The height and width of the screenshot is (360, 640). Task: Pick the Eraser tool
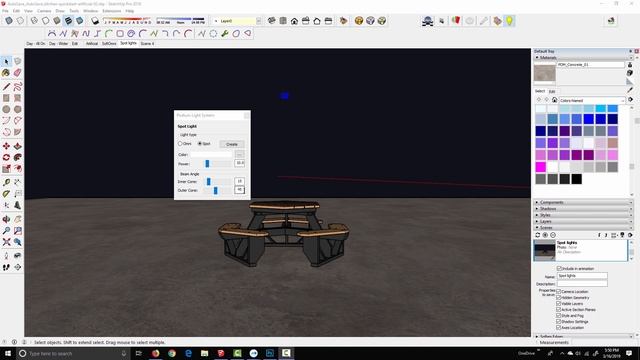17,73
